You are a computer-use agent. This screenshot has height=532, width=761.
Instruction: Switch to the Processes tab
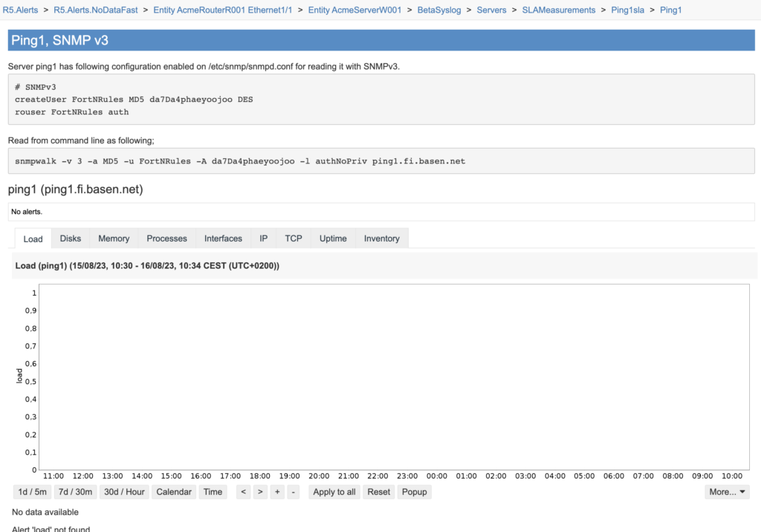[166, 239]
